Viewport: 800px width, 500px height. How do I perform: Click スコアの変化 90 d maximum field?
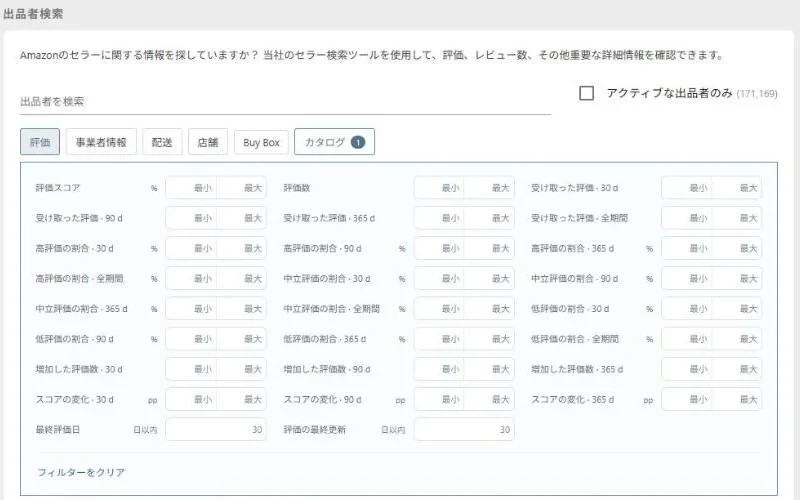[x=489, y=399]
